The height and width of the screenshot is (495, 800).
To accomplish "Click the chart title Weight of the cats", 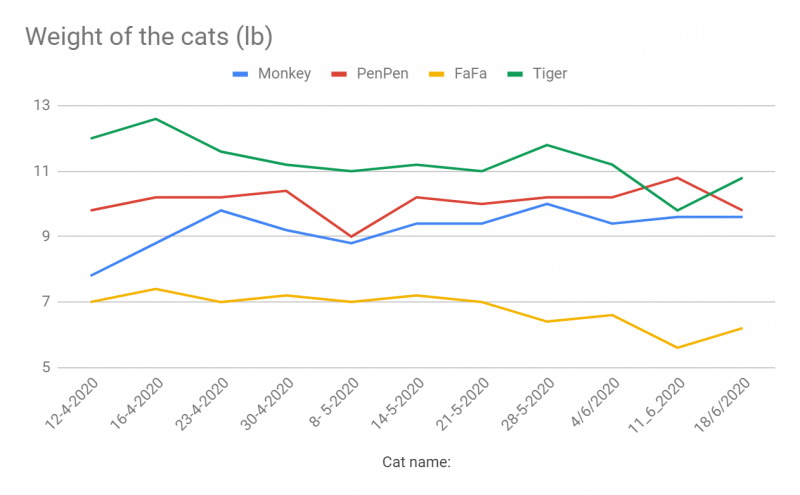I will (149, 37).
